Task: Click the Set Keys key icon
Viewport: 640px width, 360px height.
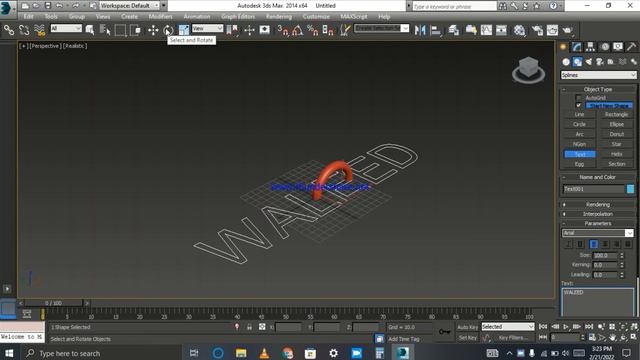Action: pos(444,332)
